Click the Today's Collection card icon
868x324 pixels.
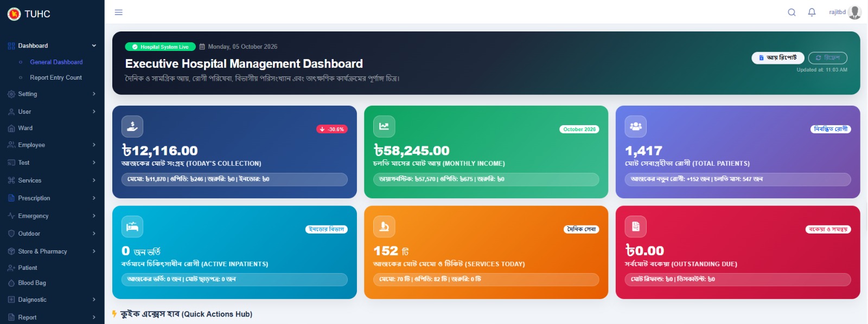tap(132, 126)
